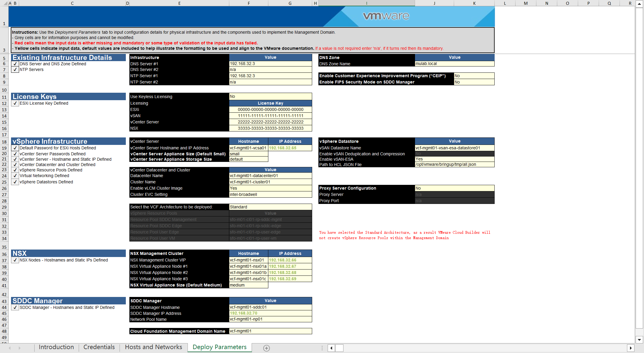Toggle vCenter Server Passwords Defined checkbox
Image resolution: width=644 pixels, height=353 pixels.
point(15,154)
